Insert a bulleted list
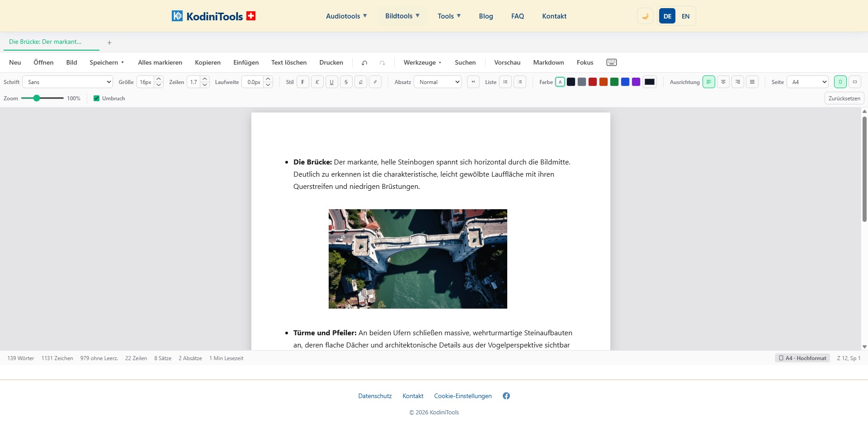This screenshot has height=427, width=868. (505, 82)
